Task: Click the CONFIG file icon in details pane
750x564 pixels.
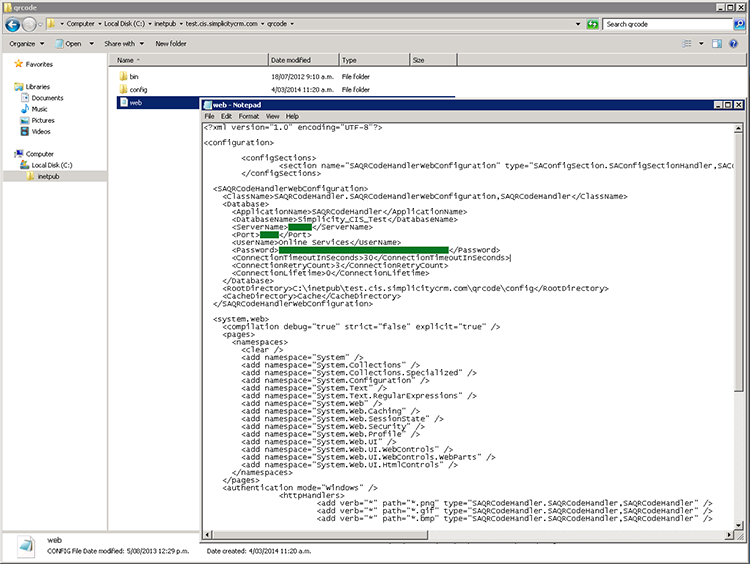Action: (26, 546)
